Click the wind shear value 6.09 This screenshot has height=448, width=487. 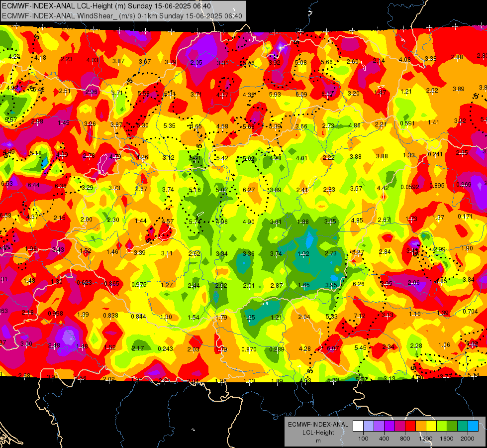(301, 94)
